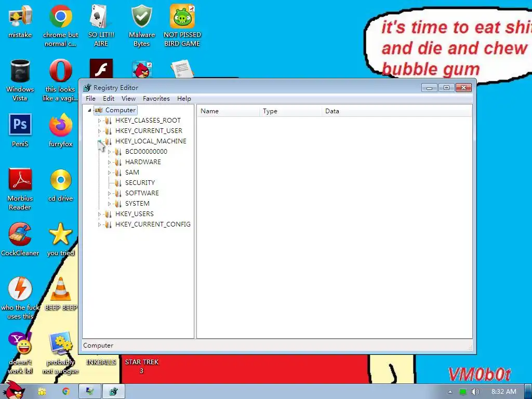This screenshot has height=399, width=532.
Task: Click the green network tray icon
Action: (x=462, y=392)
